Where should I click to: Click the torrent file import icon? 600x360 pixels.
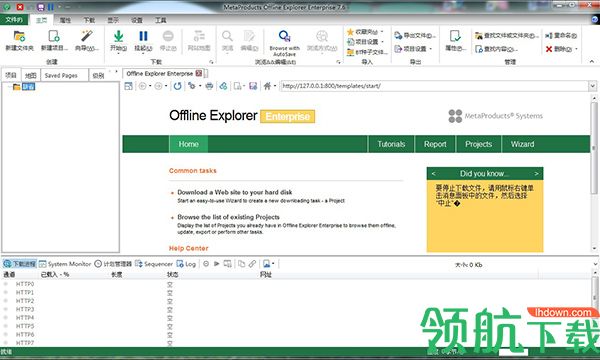[x=350, y=52]
